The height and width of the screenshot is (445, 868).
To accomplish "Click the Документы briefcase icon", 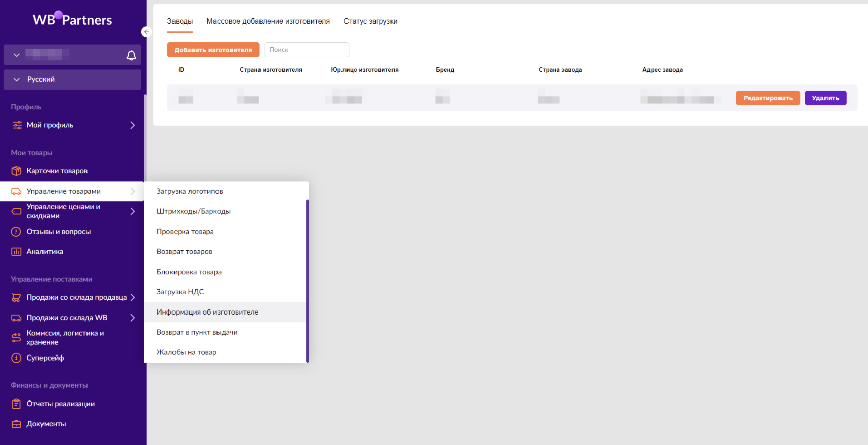I will point(16,424).
